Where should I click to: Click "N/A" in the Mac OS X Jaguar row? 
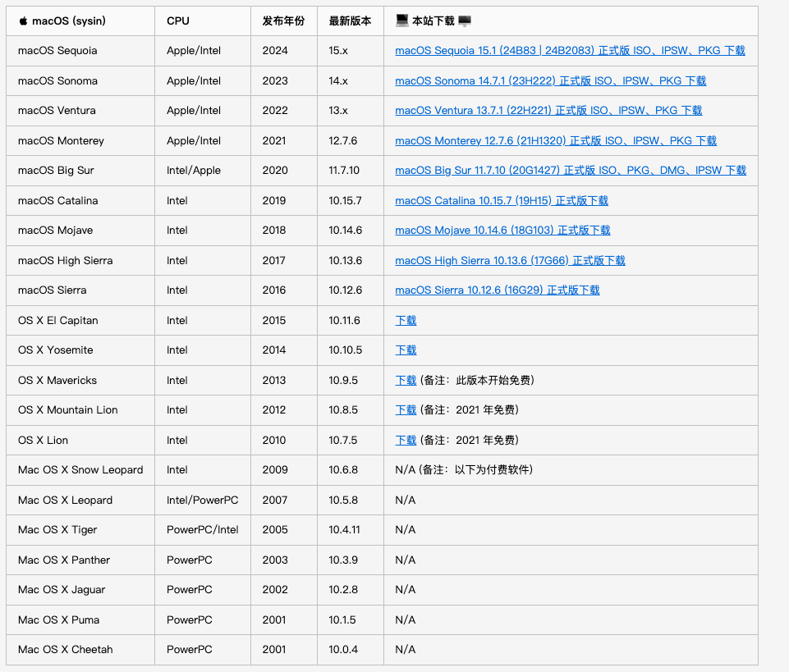coord(405,589)
